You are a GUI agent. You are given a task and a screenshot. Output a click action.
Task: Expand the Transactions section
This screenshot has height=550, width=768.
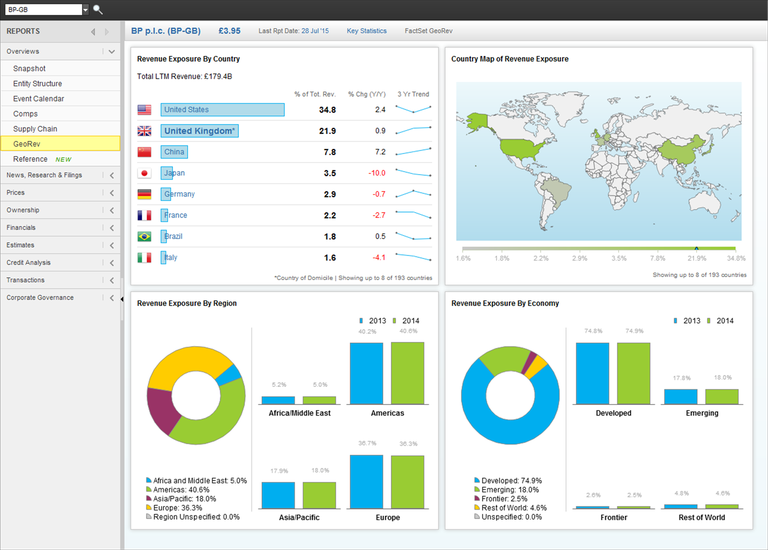[x=112, y=280]
